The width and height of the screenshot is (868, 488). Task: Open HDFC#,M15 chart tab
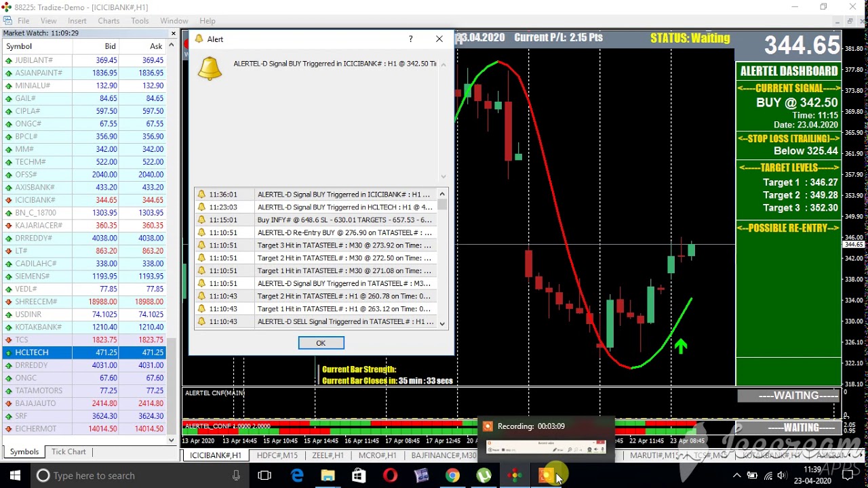click(277, 455)
